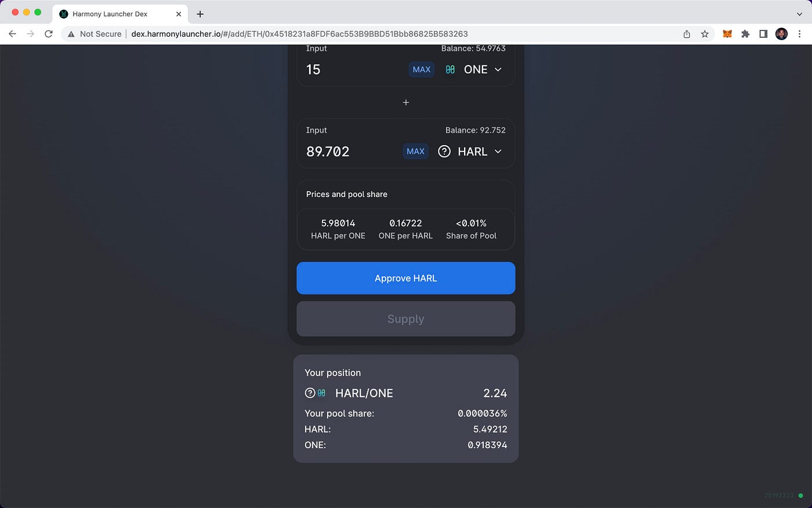The width and height of the screenshot is (812, 508).
Task: Bookmark this page with star icon
Action: coord(705,34)
